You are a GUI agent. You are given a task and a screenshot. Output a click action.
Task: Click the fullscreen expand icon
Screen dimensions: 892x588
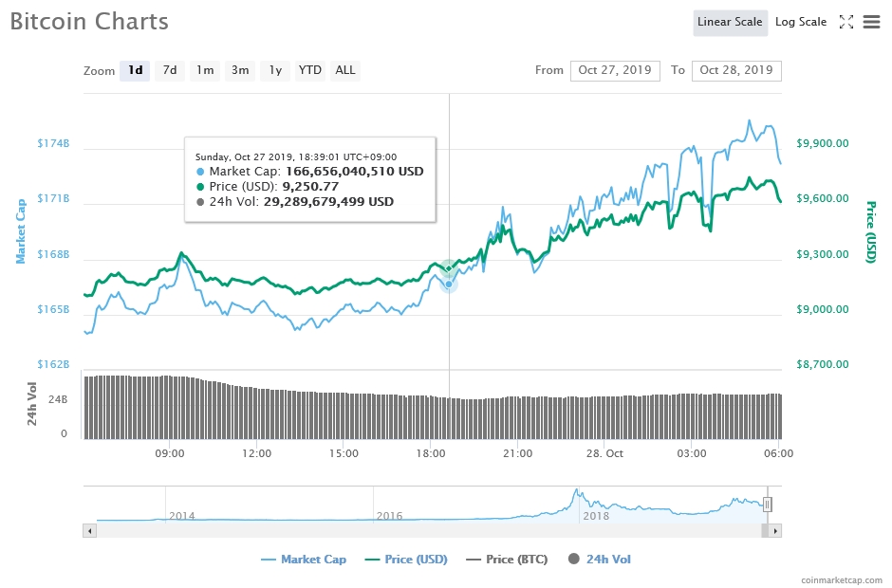click(x=846, y=22)
